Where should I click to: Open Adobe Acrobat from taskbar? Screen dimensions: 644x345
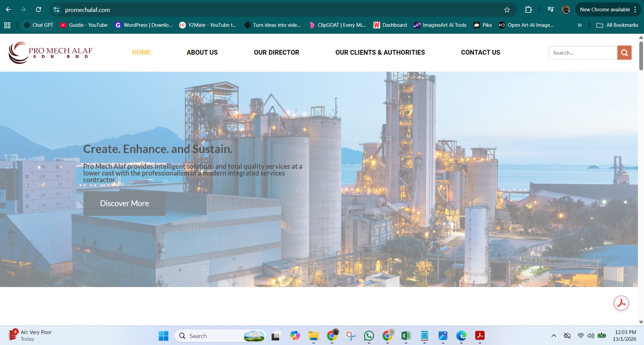tap(480, 336)
